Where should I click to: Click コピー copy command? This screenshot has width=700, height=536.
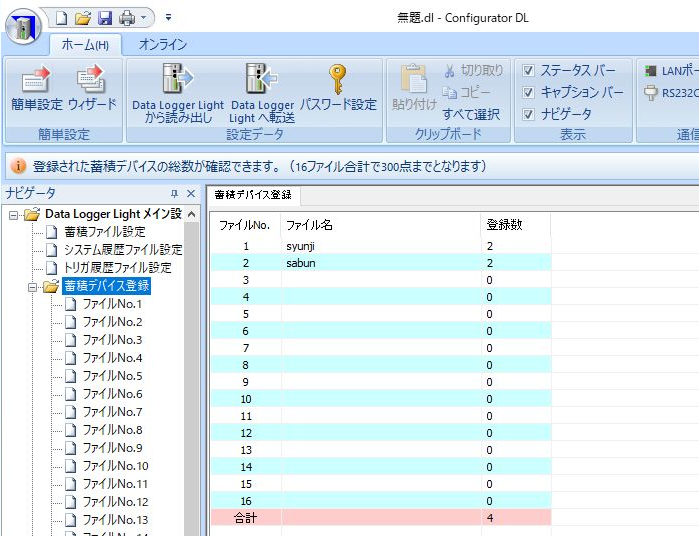coord(467,92)
